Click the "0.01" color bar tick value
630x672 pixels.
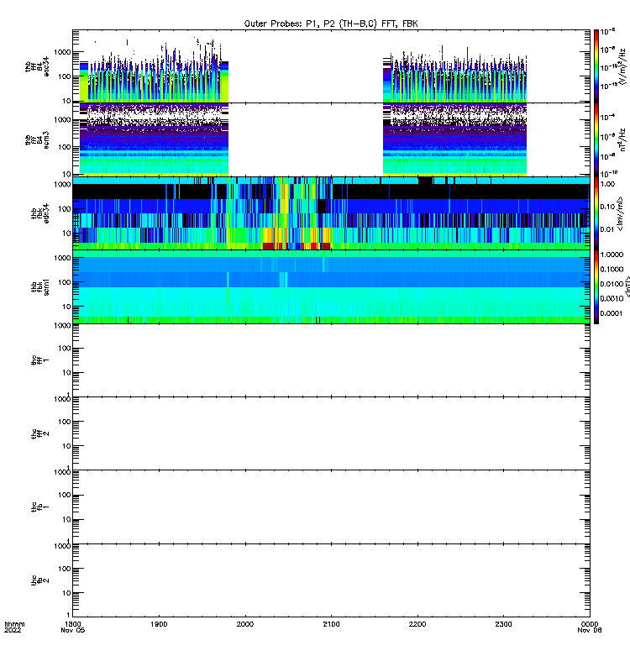(x=607, y=229)
